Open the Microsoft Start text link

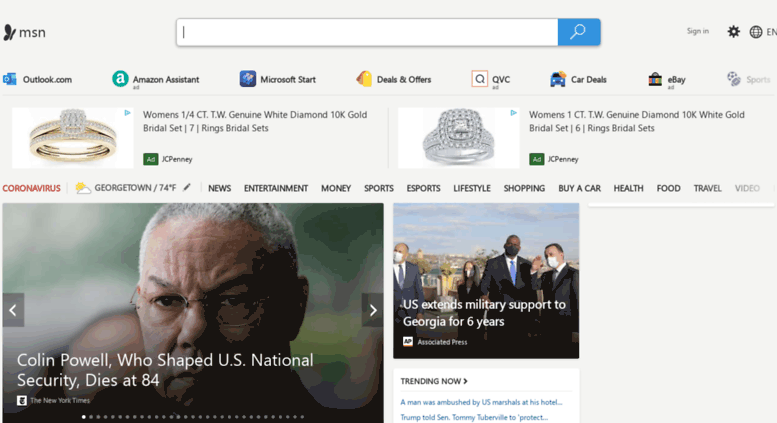pos(288,79)
